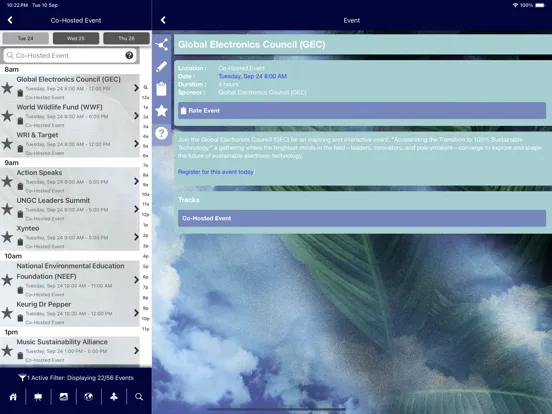
Task: Open Action Speaks row chevron
Action: click(x=136, y=181)
